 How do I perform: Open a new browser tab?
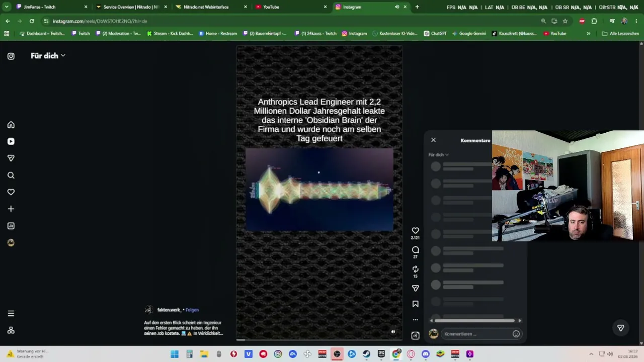417,7
